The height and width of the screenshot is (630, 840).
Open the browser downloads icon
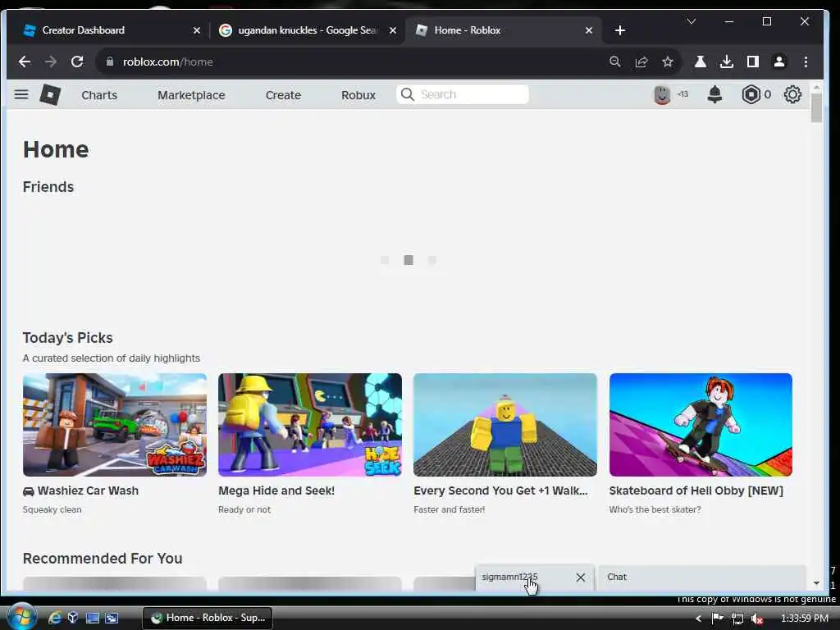[727, 62]
